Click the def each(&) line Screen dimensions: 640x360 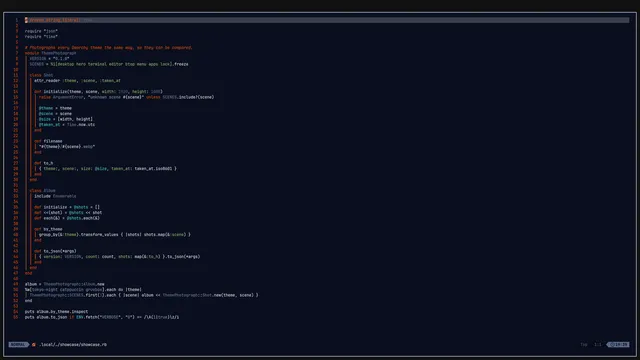coord(67,218)
